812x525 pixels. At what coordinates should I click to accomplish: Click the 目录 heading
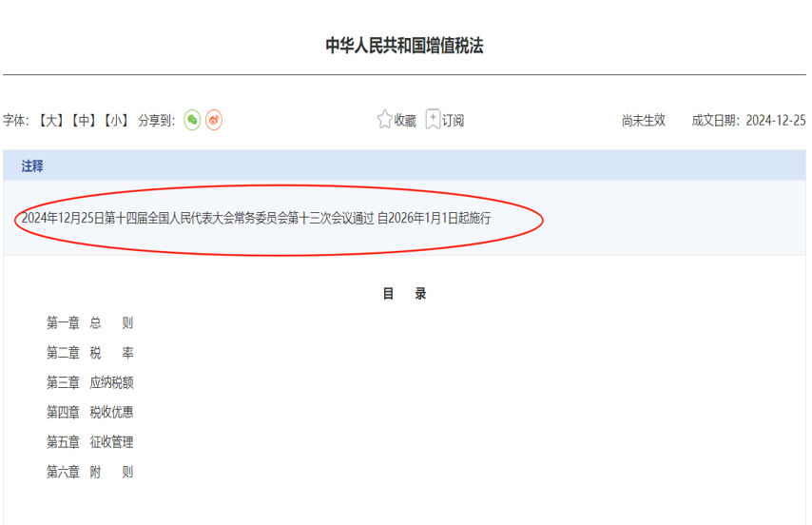pos(405,294)
